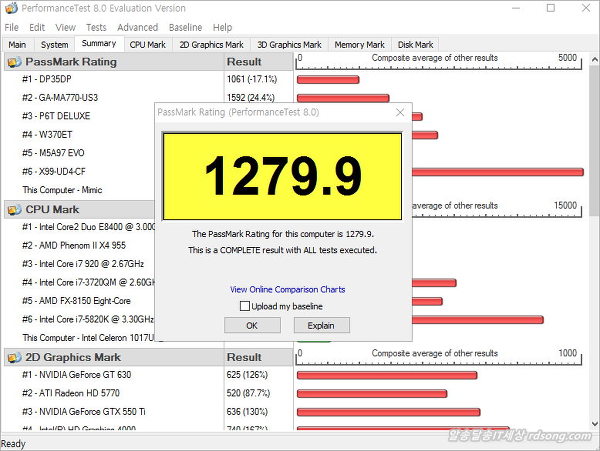
Task: Enable the Upload my baseline checkbox
Action: [x=245, y=306]
